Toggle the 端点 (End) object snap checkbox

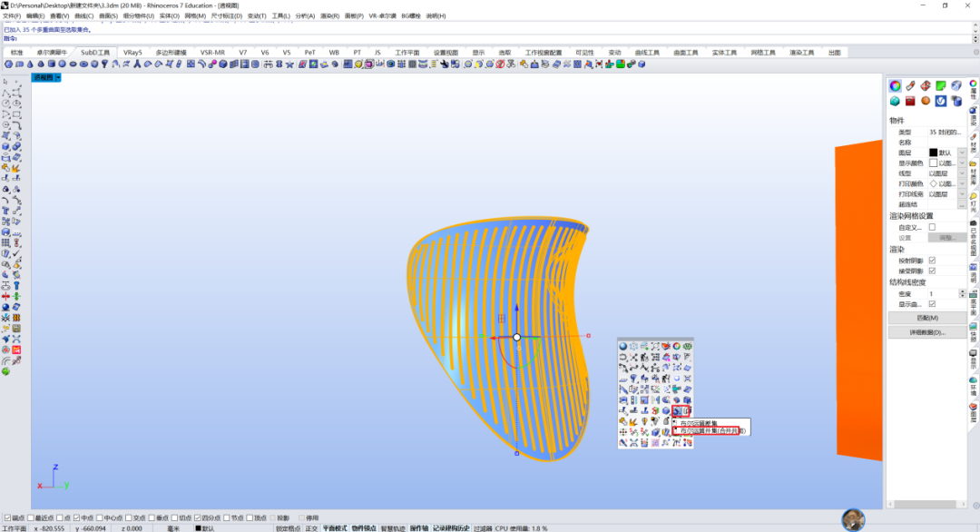[x=7, y=517]
